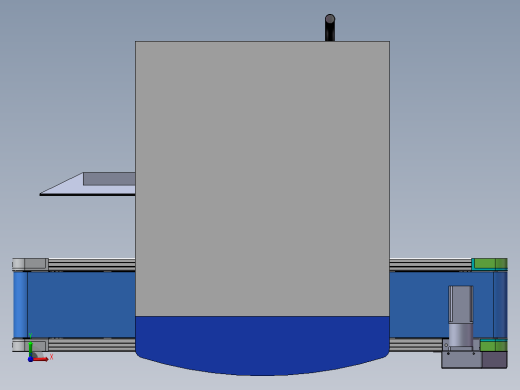520x390 pixels.
Task: Select the lower green bracket at right end
Action: click(494, 345)
